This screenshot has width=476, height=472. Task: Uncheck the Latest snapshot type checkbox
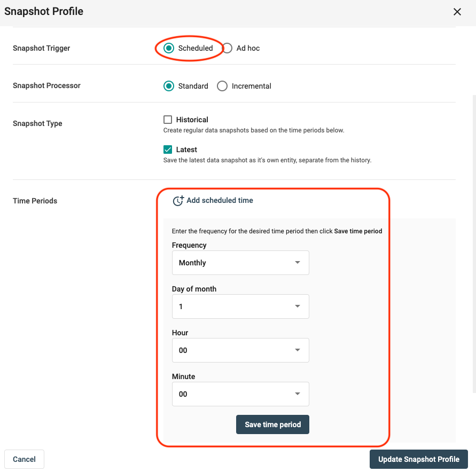pos(168,150)
